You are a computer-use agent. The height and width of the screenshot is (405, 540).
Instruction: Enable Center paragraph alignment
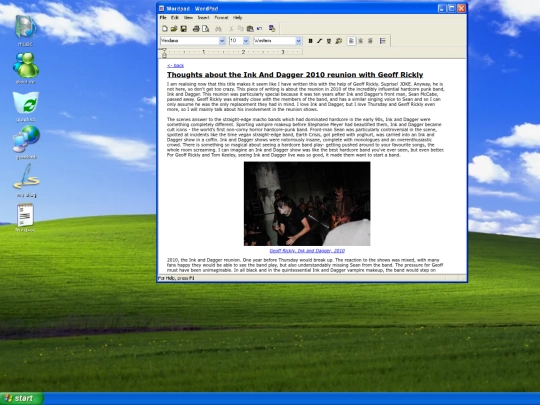pos(361,41)
